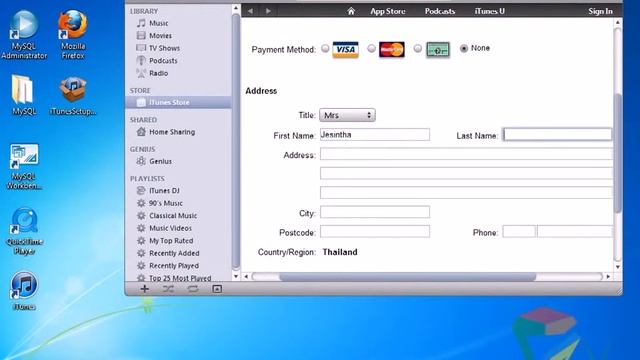Toggle the shuffle icon
640x360 pixels.
(168, 289)
